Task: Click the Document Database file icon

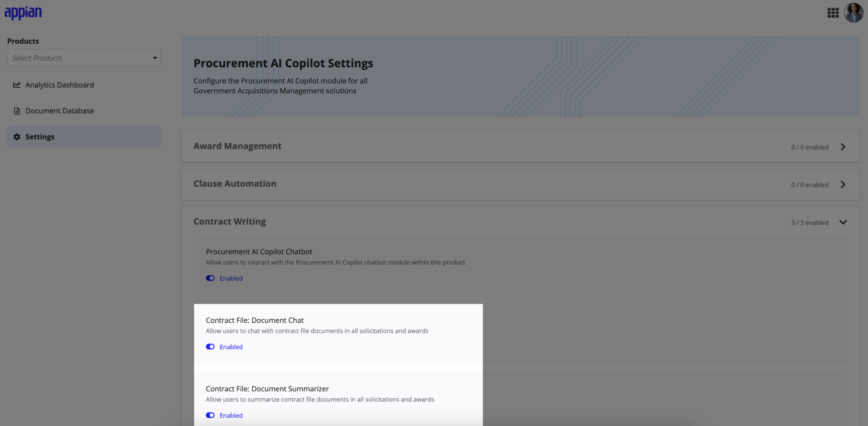Action: click(17, 111)
